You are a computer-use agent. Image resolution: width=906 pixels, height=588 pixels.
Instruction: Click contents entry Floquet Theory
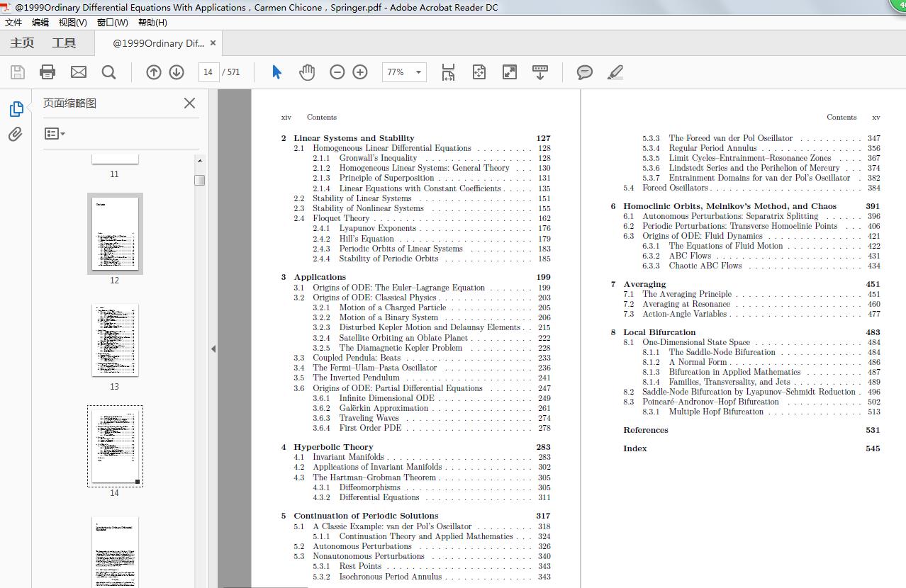click(341, 218)
